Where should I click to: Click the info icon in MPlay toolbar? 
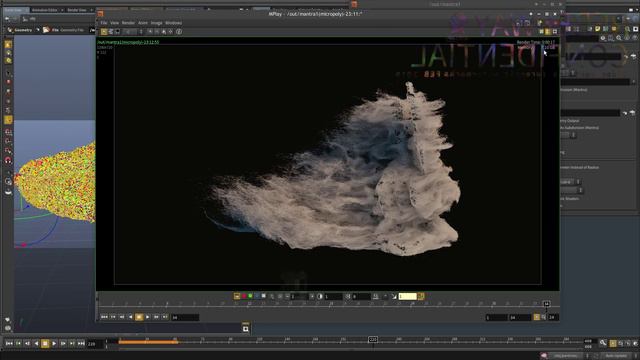(x=179, y=31)
